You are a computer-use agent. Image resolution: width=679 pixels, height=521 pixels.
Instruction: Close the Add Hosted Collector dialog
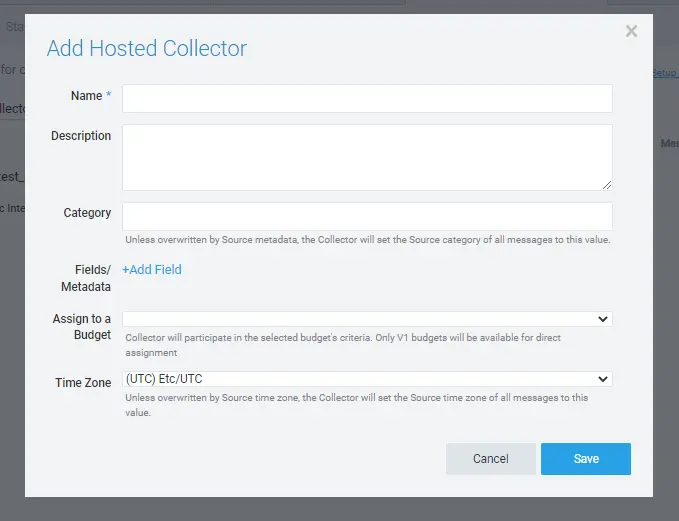click(x=631, y=31)
